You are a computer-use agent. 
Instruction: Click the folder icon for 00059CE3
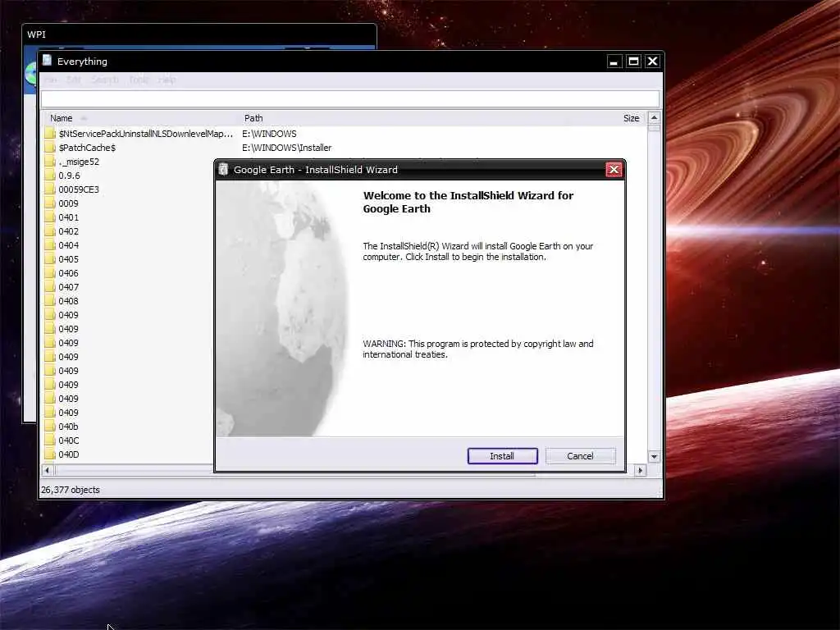pyautogui.click(x=50, y=189)
